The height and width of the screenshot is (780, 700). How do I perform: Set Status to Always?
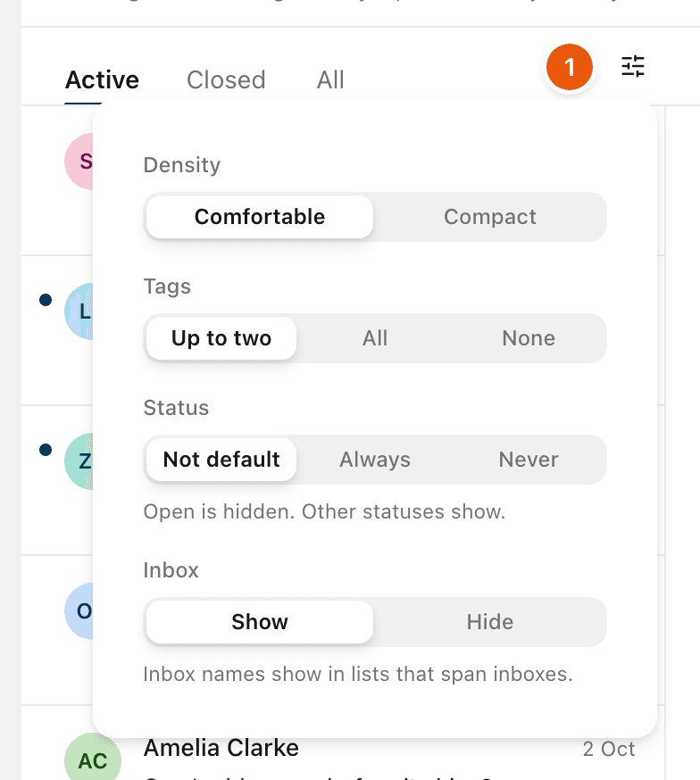coord(375,460)
